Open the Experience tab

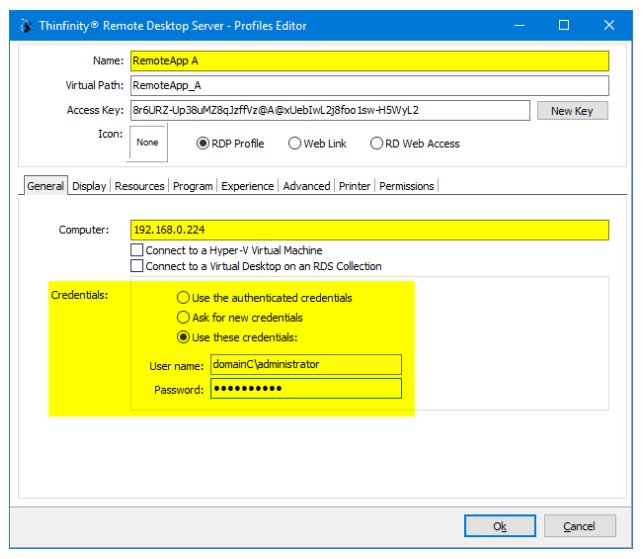coord(247,186)
